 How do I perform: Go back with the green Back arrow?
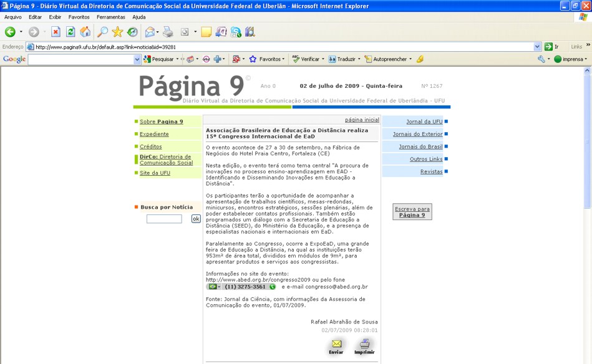point(10,32)
